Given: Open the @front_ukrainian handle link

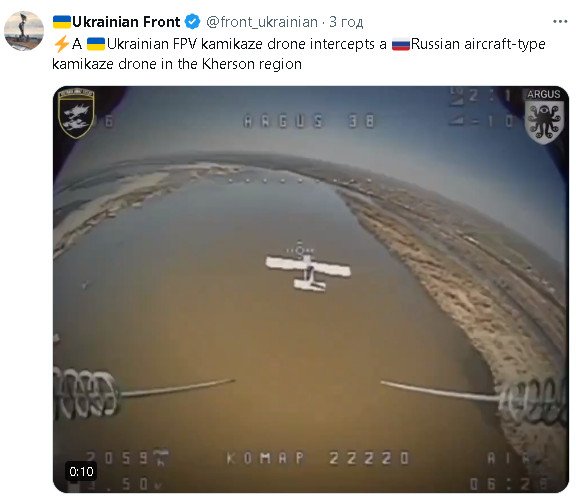Looking at the screenshot, I should point(262,22).
